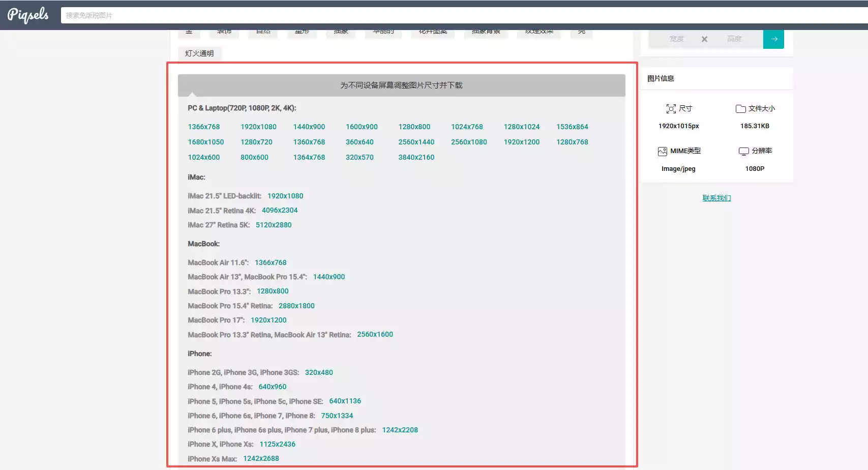Download MacBook Pro 17" 1920x1200 size
The height and width of the screenshot is (470, 868).
(x=268, y=320)
